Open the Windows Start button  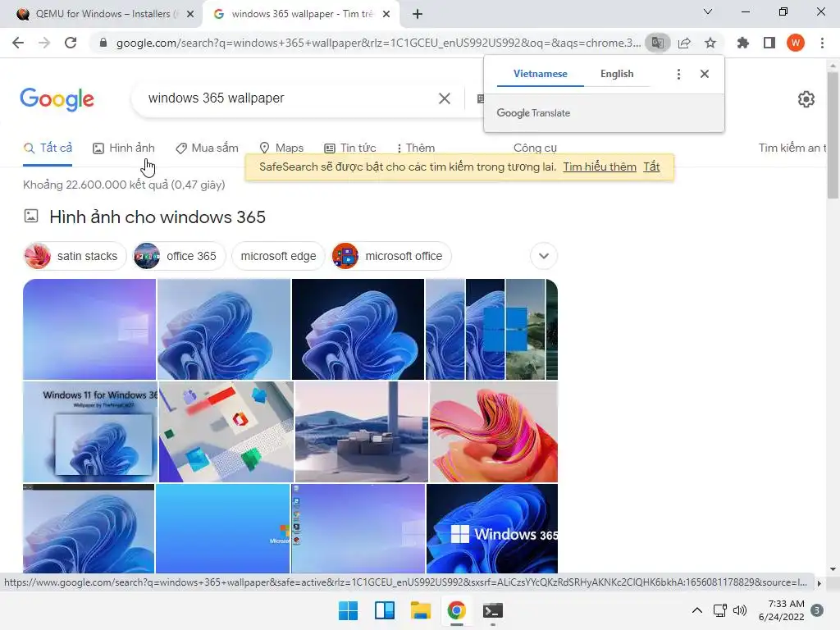tap(348, 610)
